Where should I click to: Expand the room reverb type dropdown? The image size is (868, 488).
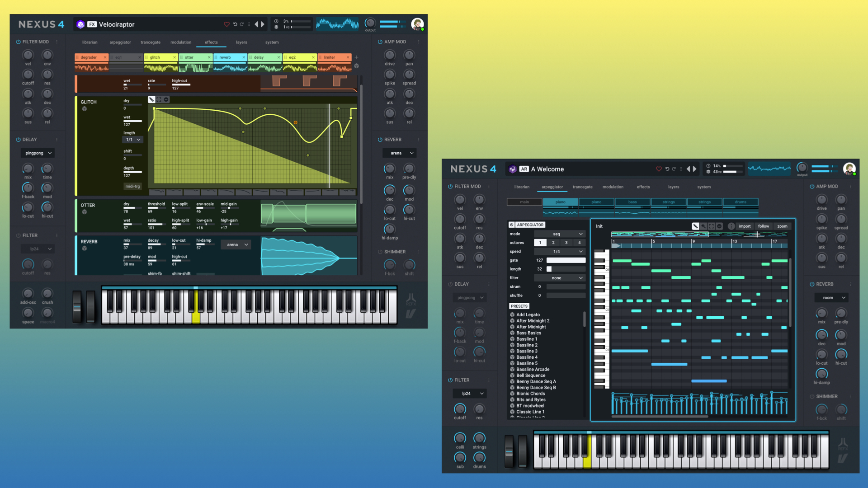click(831, 298)
